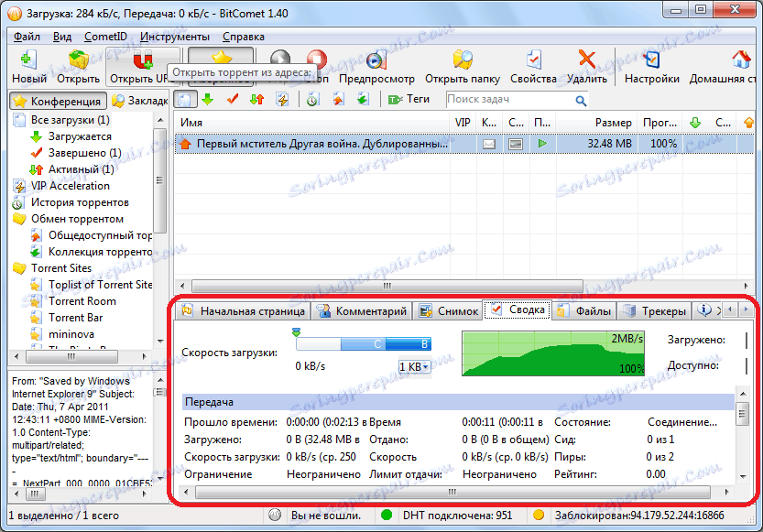763x532 pixels.
Task: Click the summary panel horizontal scrollbar
Action: pyautogui.click(x=453, y=493)
